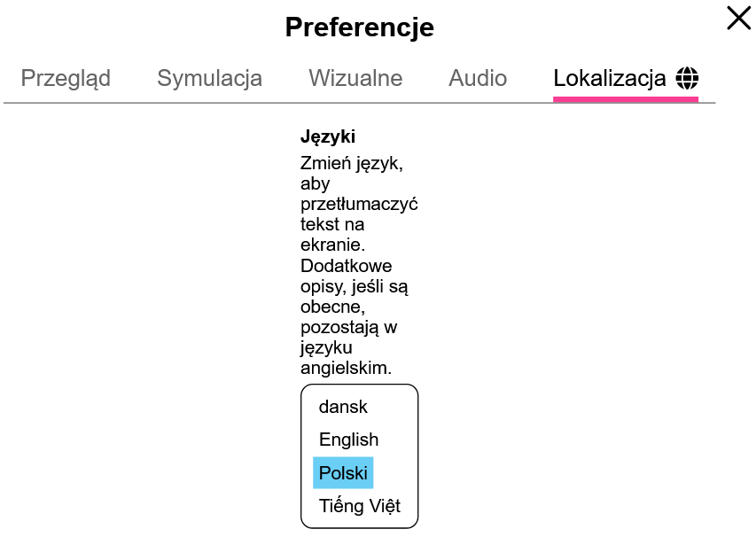Close the Preferencje dialog with the X
The height and width of the screenshot is (537, 756).
[x=738, y=19]
